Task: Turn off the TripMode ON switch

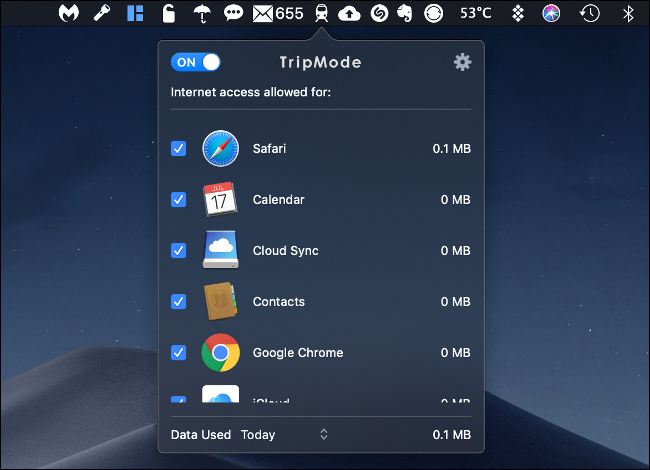Action: tap(196, 62)
